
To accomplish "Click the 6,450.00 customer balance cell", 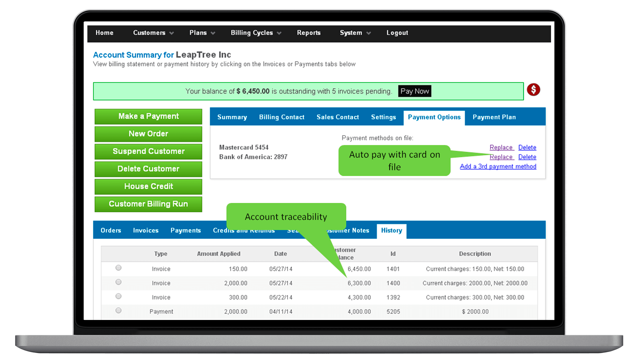I will coord(359,269).
